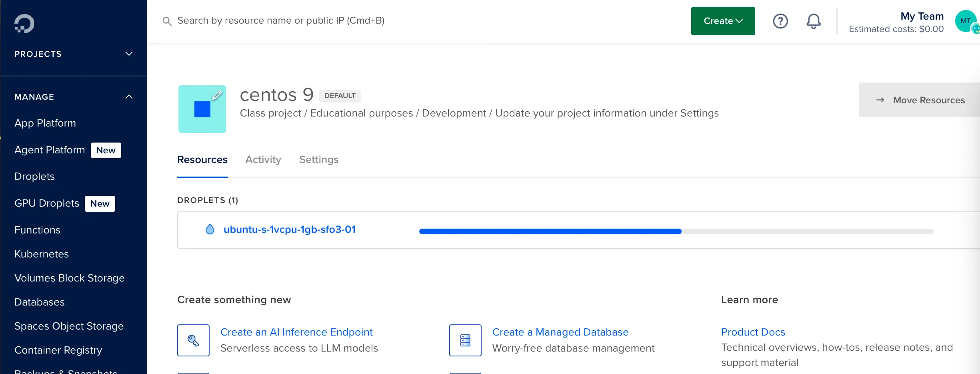
Task: Click the MT team avatar
Action: click(966, 21)
